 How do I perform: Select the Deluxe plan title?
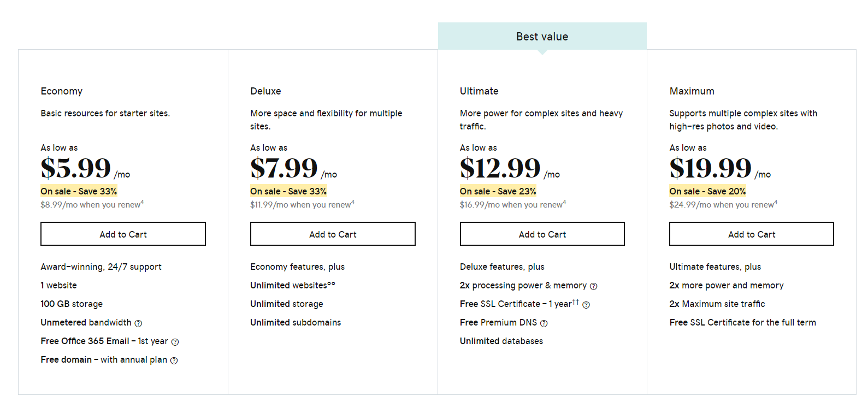pyautogui.click(x=265, y=91)
